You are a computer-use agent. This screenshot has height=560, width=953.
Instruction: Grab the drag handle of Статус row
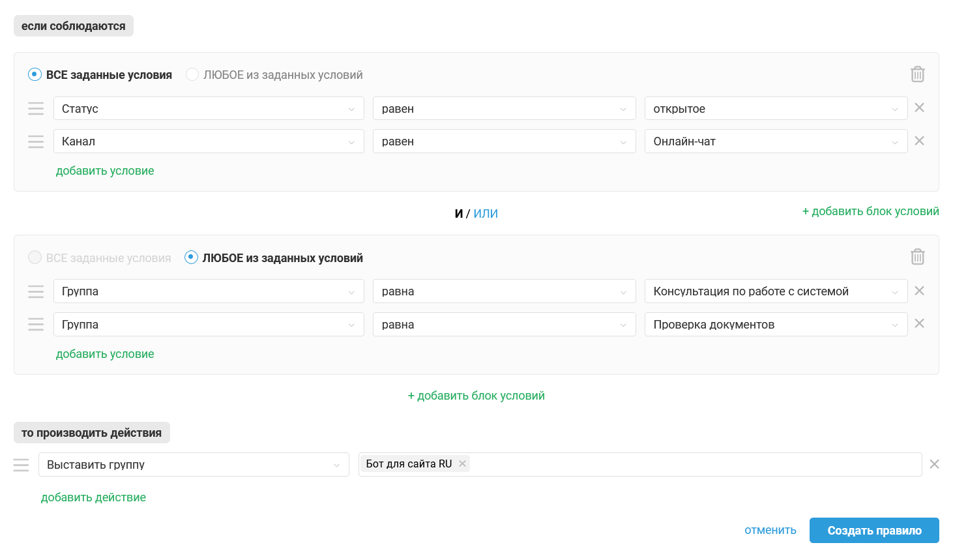(x=36, y=108)
